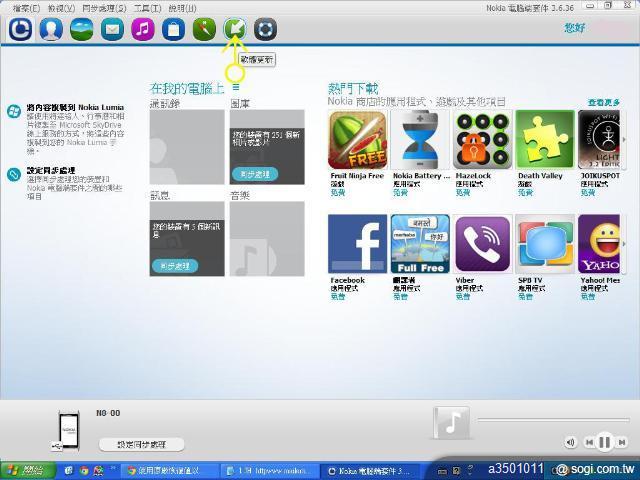
Task: Click the sync button on the Gallery tile
Action: 255,174
